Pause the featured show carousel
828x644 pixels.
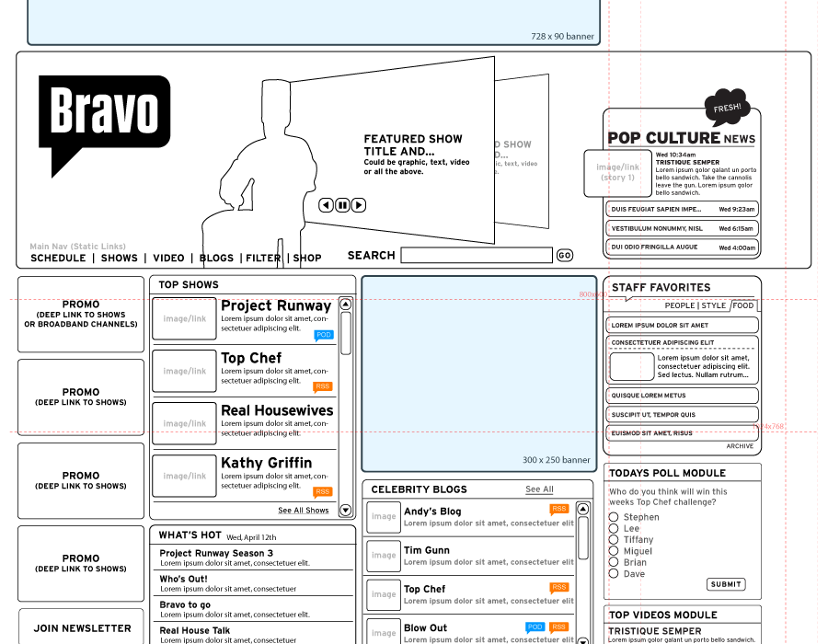(342, 205)
